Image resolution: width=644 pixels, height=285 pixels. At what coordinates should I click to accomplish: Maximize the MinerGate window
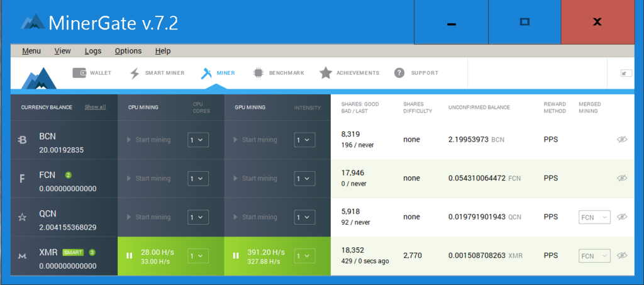[x=525, y=22]
